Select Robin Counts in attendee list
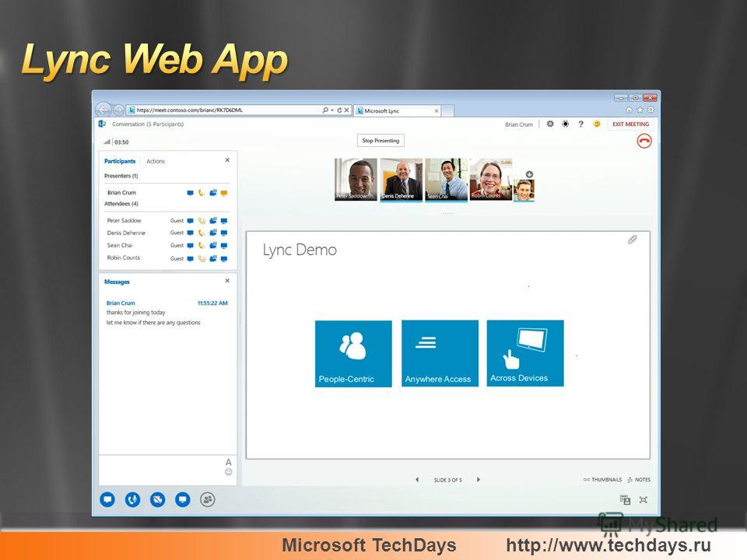Image resolution: width=747 pixels, height=560 pixels. (124, 257)
